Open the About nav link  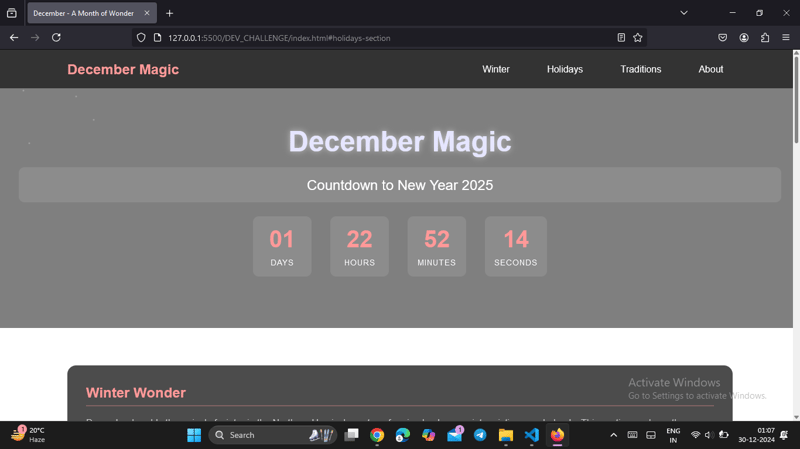711,69
